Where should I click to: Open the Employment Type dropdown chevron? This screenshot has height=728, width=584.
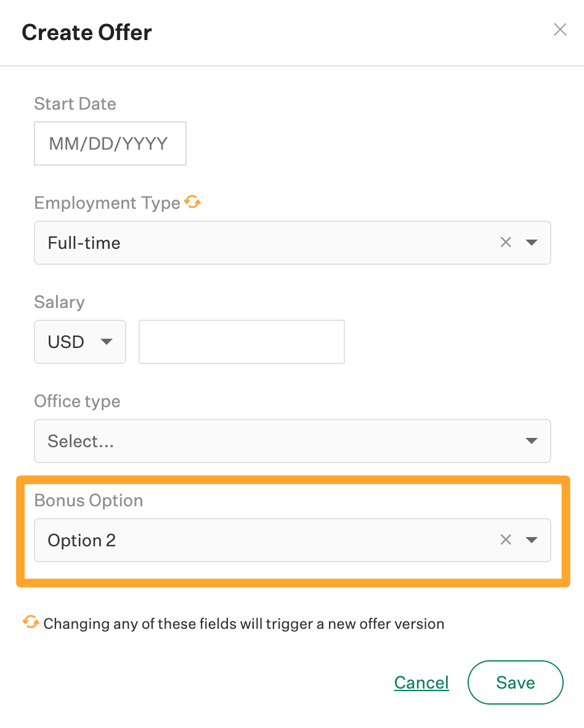(531, 242)
